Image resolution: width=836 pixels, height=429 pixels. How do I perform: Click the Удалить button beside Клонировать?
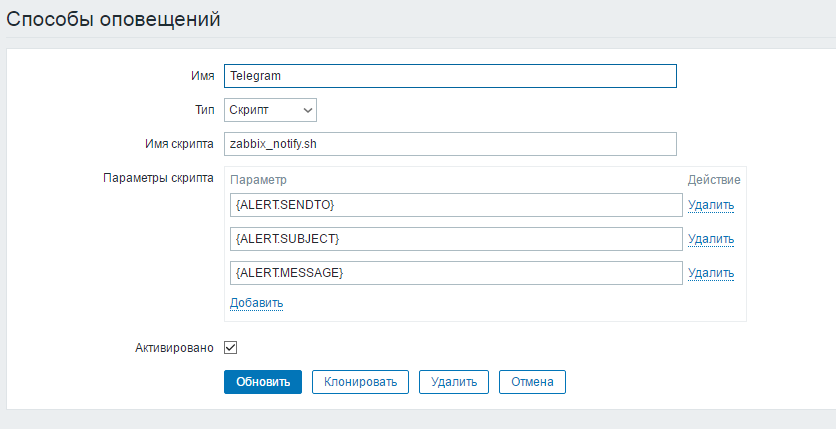pos(453,381)
